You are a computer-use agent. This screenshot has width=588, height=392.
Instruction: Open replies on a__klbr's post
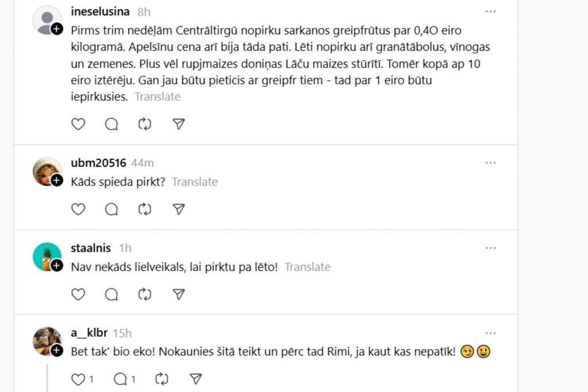121,379
